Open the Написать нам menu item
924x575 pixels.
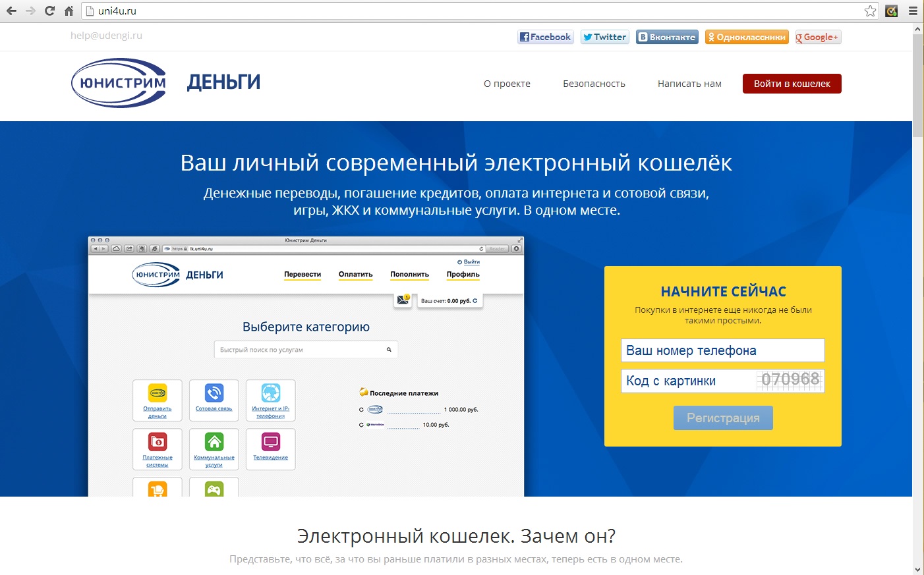pyautogui.click(x=689, y=84)
